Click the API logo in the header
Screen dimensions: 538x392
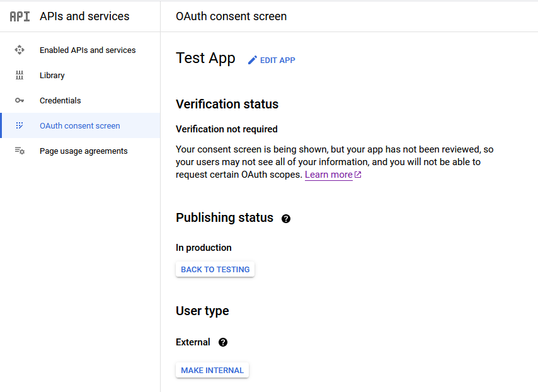[19, 16]
